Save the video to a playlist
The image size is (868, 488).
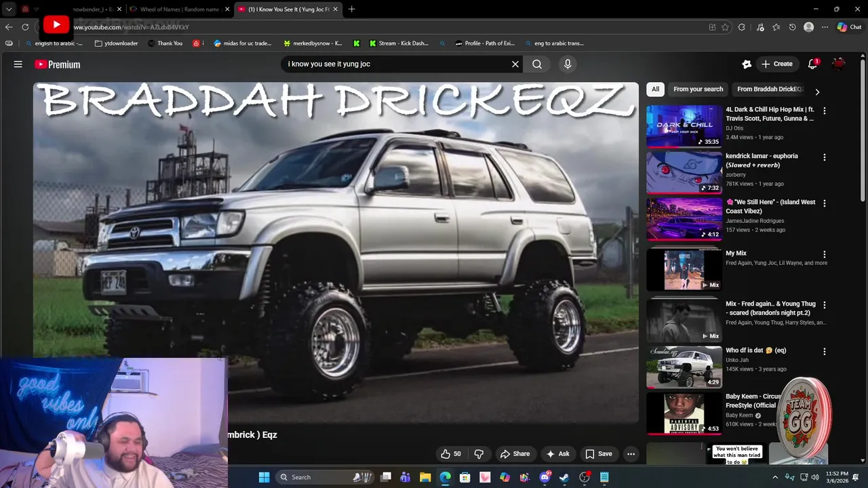(598, 454)
